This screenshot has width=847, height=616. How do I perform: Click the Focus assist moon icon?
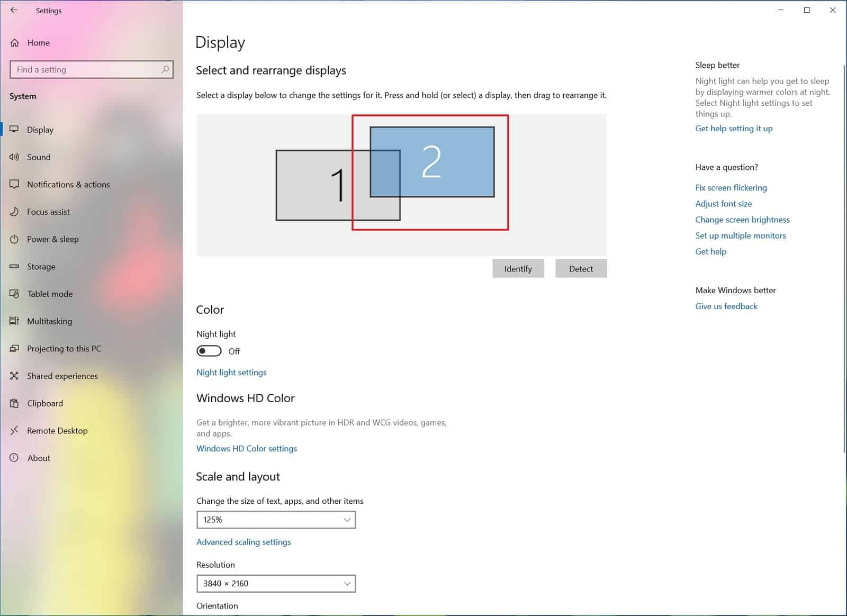click(14, 212)
